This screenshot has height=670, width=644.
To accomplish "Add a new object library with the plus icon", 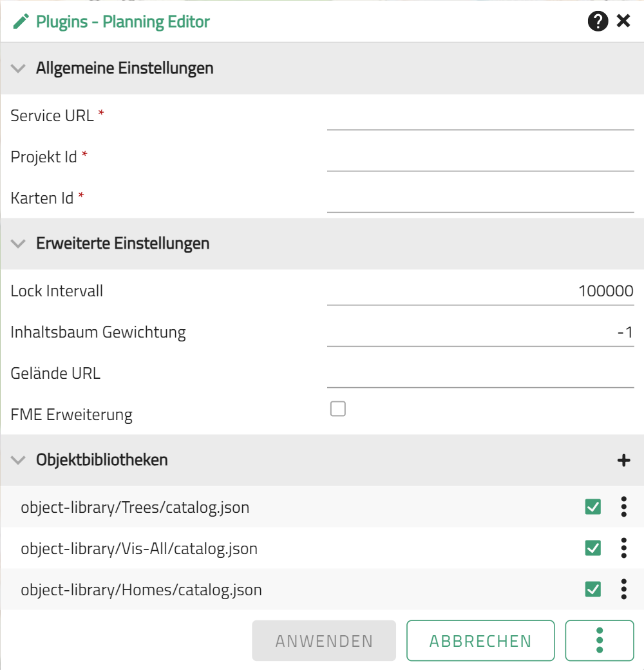I will (623, 460).
